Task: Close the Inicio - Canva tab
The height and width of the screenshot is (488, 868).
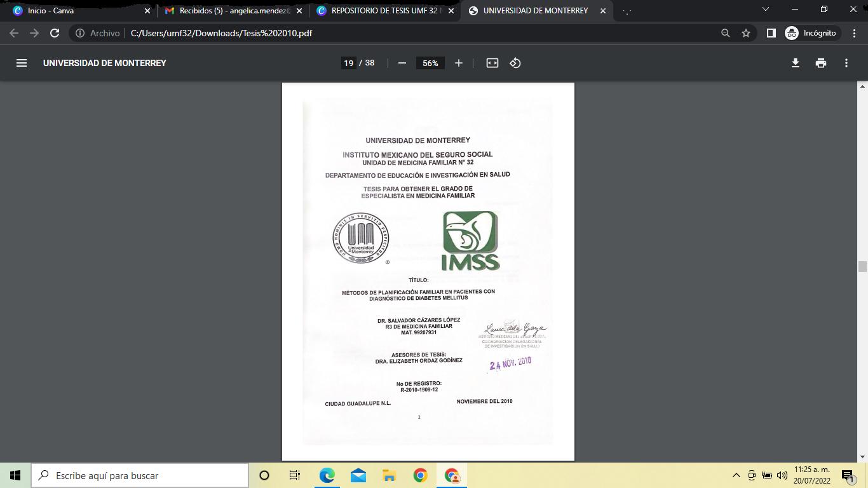Action: tap(147, 11)
